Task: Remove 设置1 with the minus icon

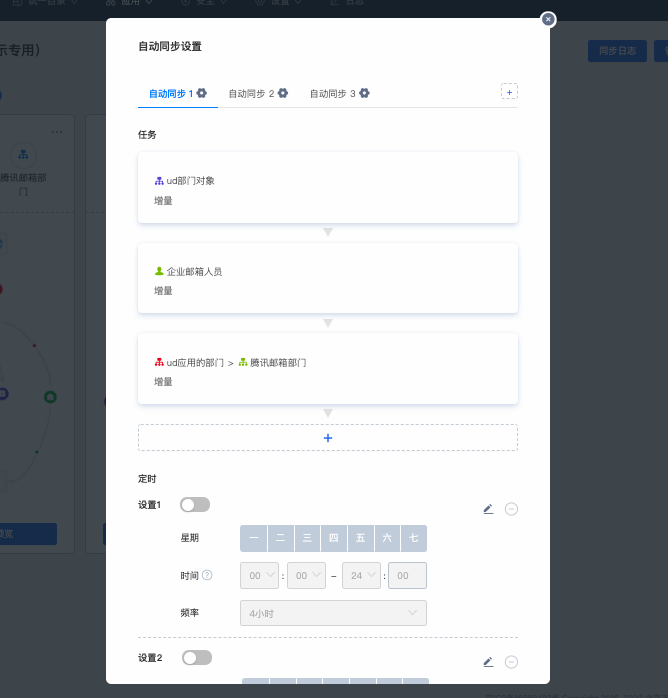Action: [x=511, y=509]
